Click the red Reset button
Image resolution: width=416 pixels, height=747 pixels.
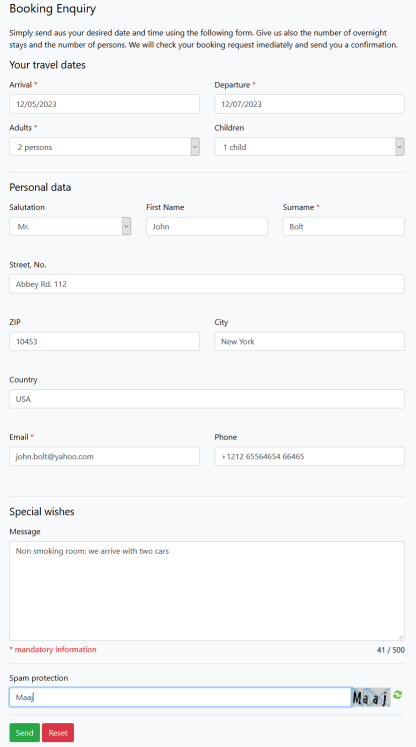click(58, 733)
